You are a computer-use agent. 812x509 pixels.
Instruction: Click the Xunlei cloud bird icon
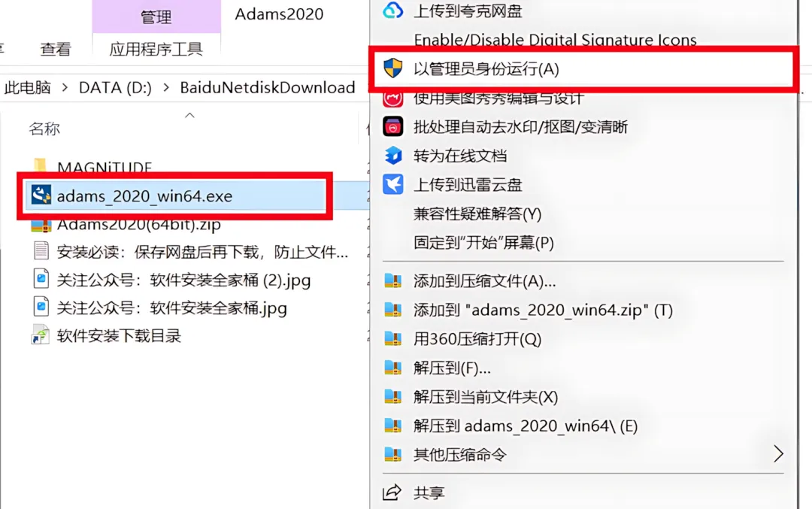point(392,184)
